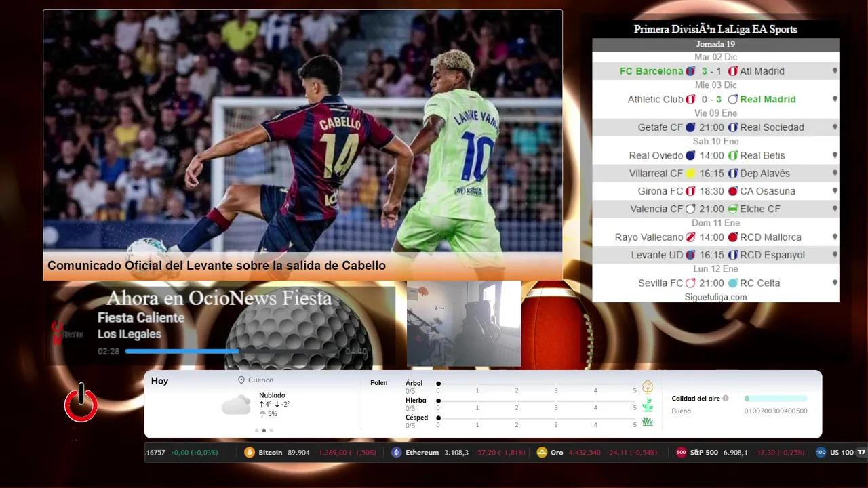Click the webcam feed thumbnail

(464, 324)
